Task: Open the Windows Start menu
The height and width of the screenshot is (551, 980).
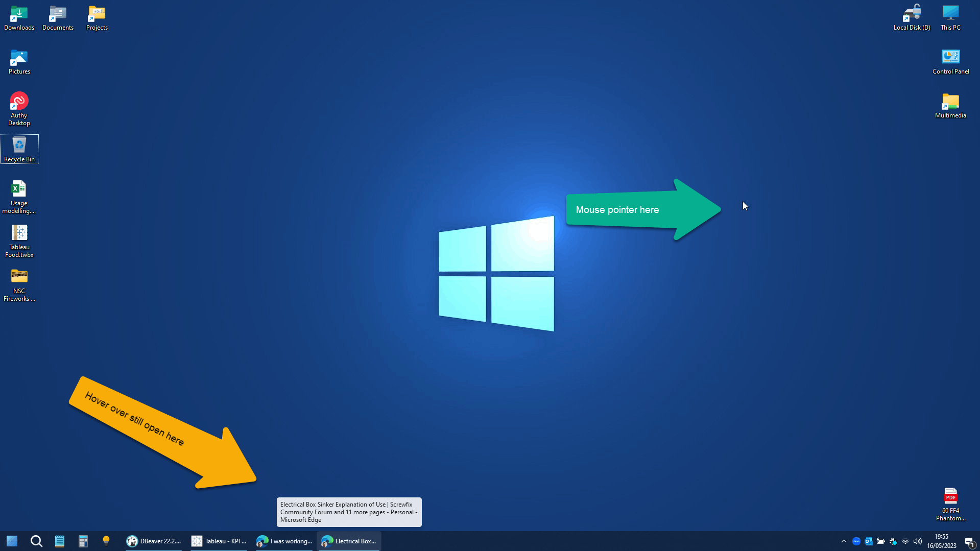Action: (x=12, y=541)
